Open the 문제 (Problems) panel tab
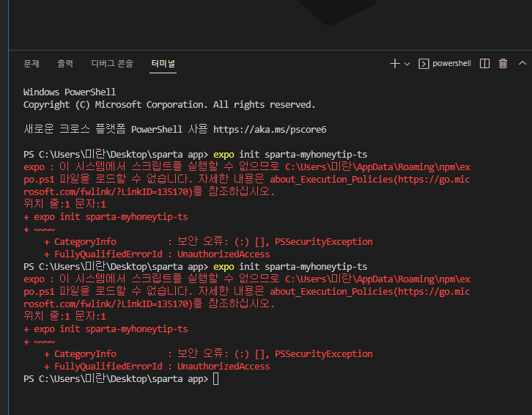The width and height of the screenshot is (532, 415). (32, 64)
